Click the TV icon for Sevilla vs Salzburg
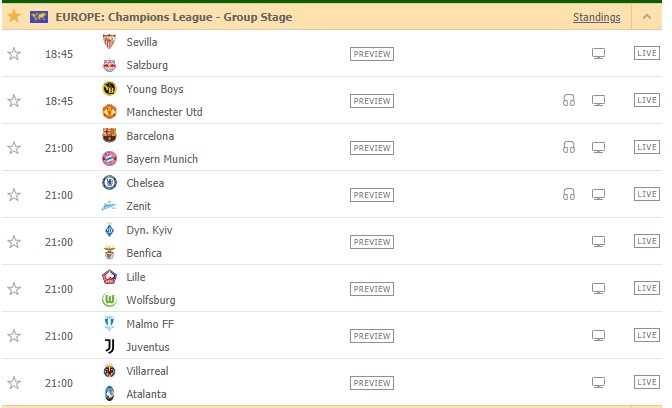Viewport: 672px width, 408px height. pyautogui.click(x=598, y=54)
